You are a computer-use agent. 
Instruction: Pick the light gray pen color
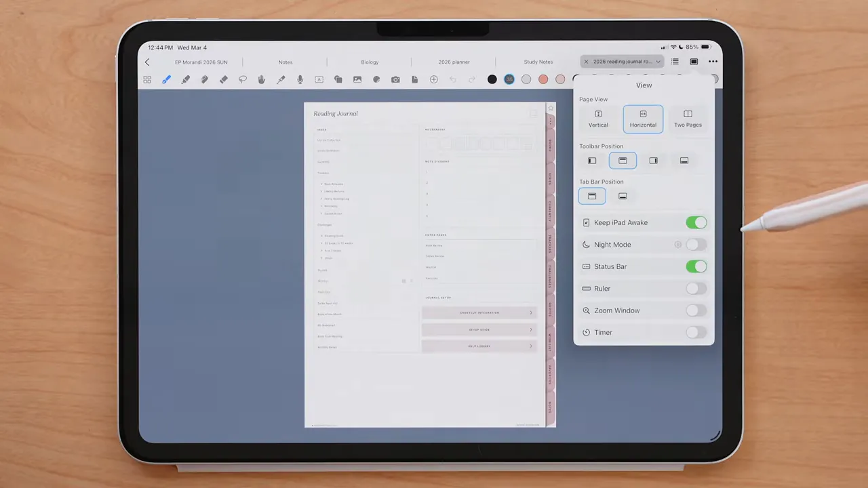coord(526,79)
